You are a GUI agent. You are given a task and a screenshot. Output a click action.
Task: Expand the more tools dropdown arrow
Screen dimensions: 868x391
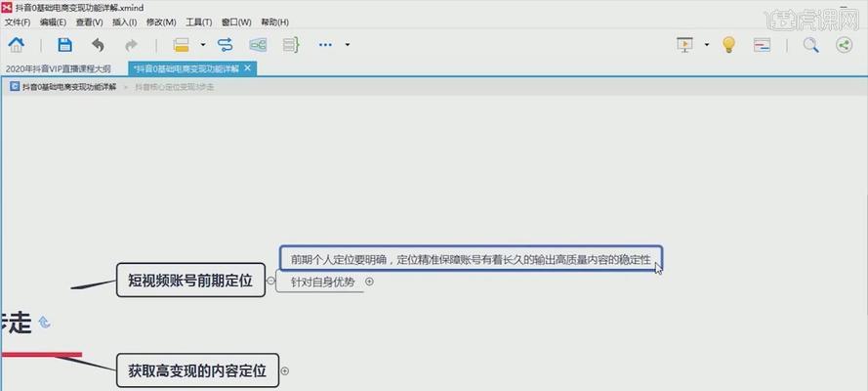pyautogui.click(x=347, y=45)
